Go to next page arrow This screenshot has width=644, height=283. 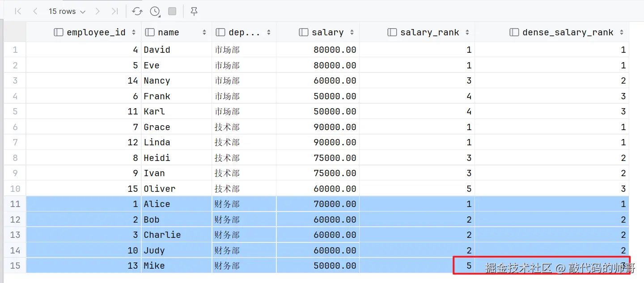[x=97, y=11]
